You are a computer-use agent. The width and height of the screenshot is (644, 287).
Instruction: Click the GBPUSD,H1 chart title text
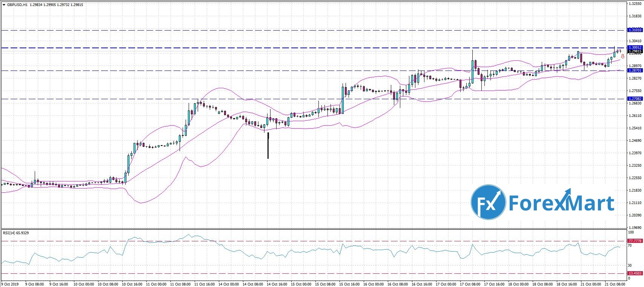(17, 5)
